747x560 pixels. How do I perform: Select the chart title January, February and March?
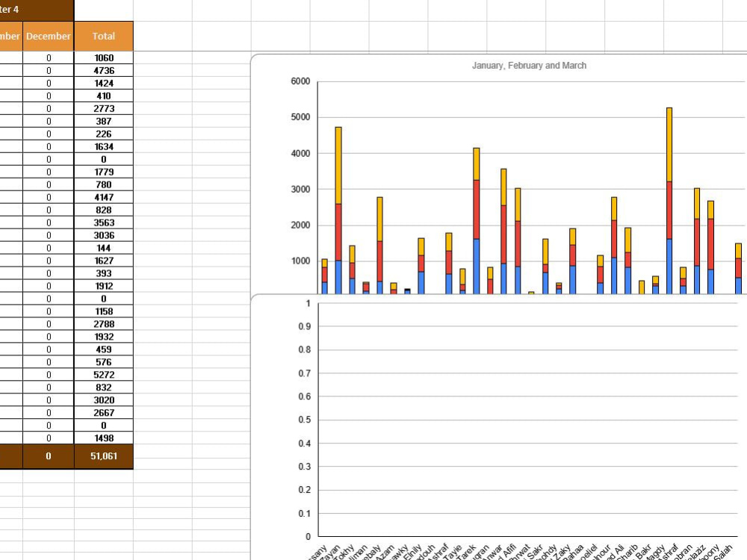(529, 66)
